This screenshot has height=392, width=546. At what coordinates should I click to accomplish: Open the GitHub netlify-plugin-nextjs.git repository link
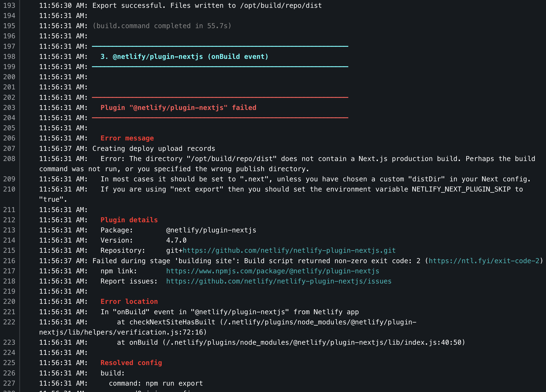(289, 251)
